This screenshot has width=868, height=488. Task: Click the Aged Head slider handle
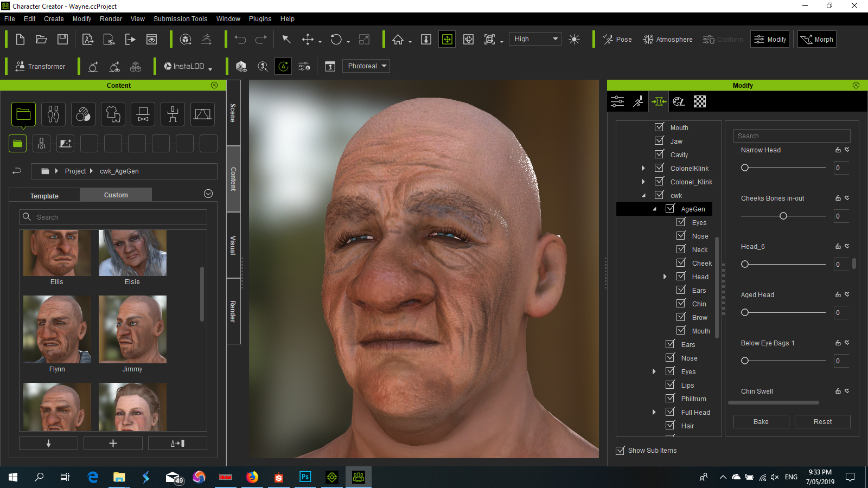[x=745, y=312]
